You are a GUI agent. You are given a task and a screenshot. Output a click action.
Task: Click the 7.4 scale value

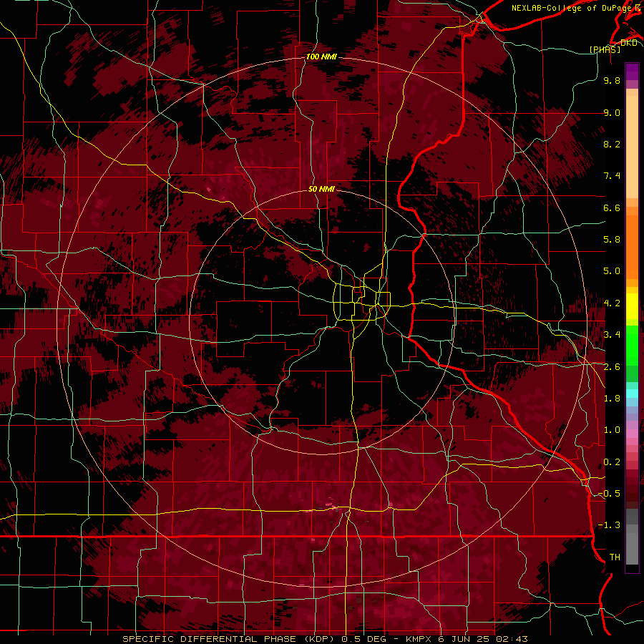[612, 176]
